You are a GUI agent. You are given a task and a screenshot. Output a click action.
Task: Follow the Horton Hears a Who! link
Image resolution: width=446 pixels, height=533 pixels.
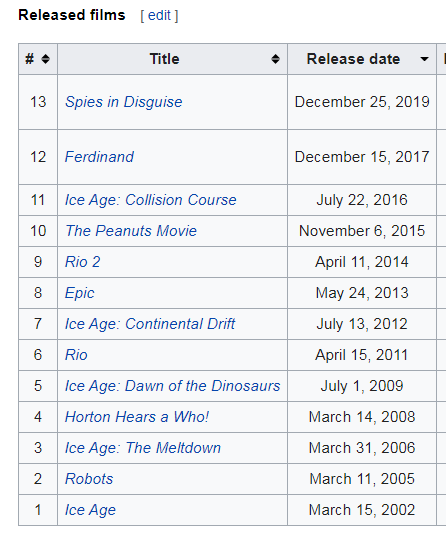pyautogui.click(x=137, y=417)
